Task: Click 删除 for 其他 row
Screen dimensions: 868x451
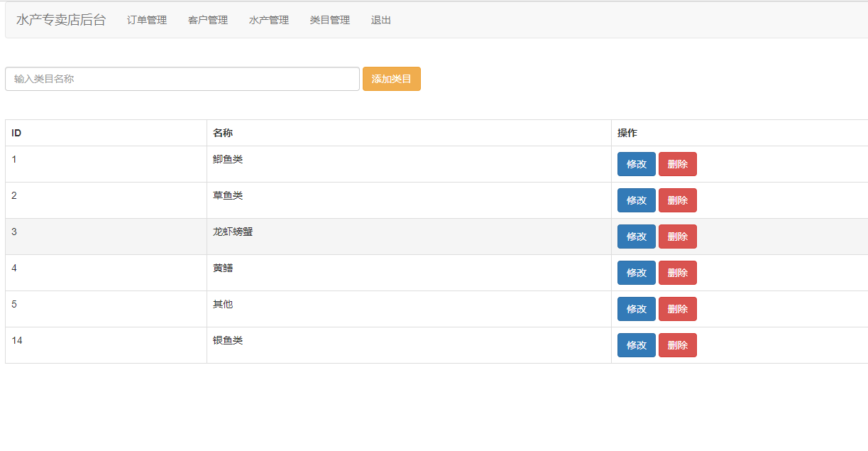Action: (x=677, y=309)
